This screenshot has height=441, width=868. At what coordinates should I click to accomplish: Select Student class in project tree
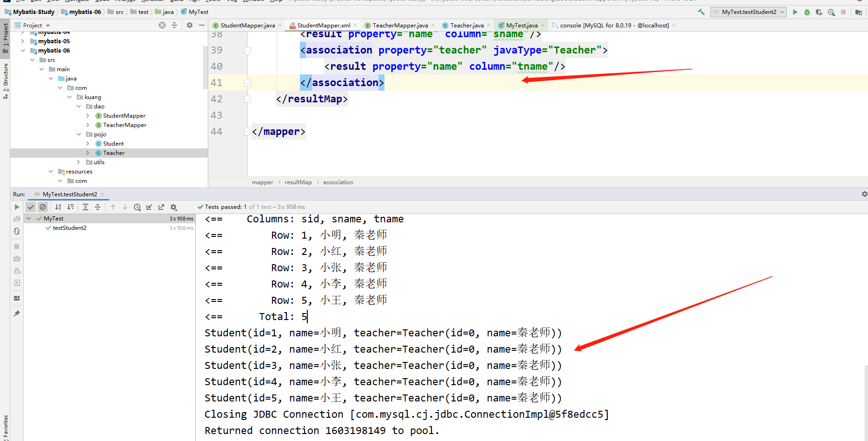point(113,144)
